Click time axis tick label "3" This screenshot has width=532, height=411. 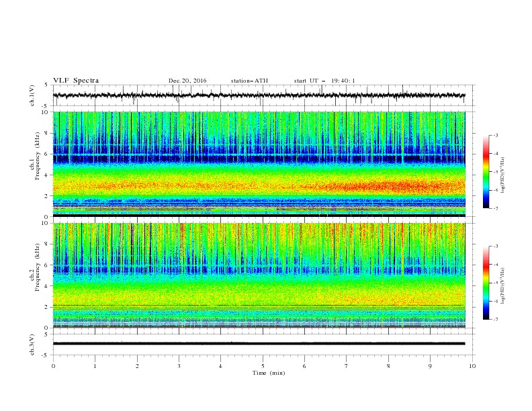pos(179,366)
